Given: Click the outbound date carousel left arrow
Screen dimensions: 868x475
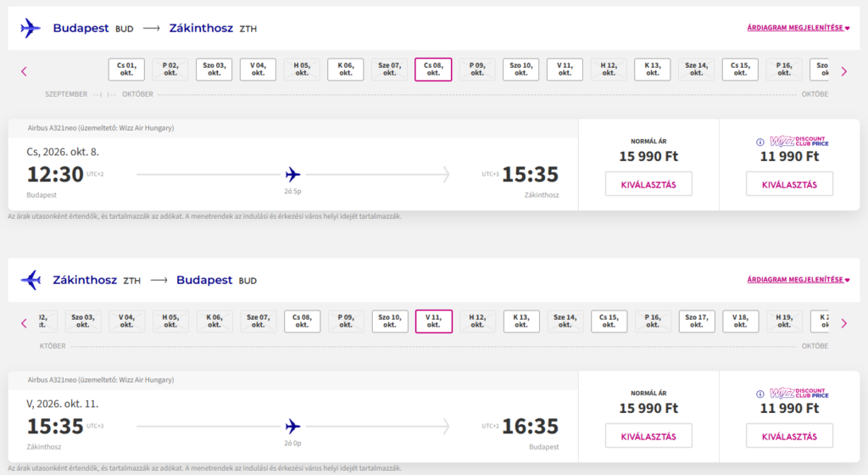Looking at the screenshot, I should (x=24, y=71).
